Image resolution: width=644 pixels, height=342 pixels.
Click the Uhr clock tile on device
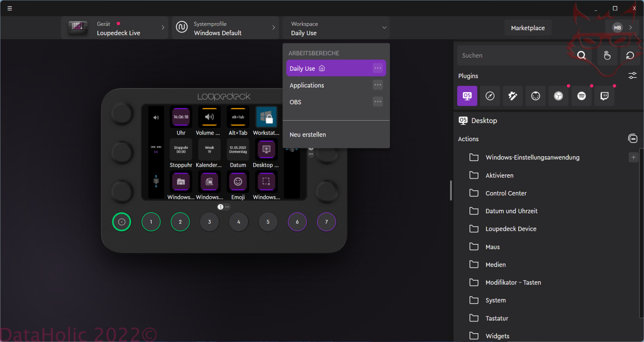point(181,117)
